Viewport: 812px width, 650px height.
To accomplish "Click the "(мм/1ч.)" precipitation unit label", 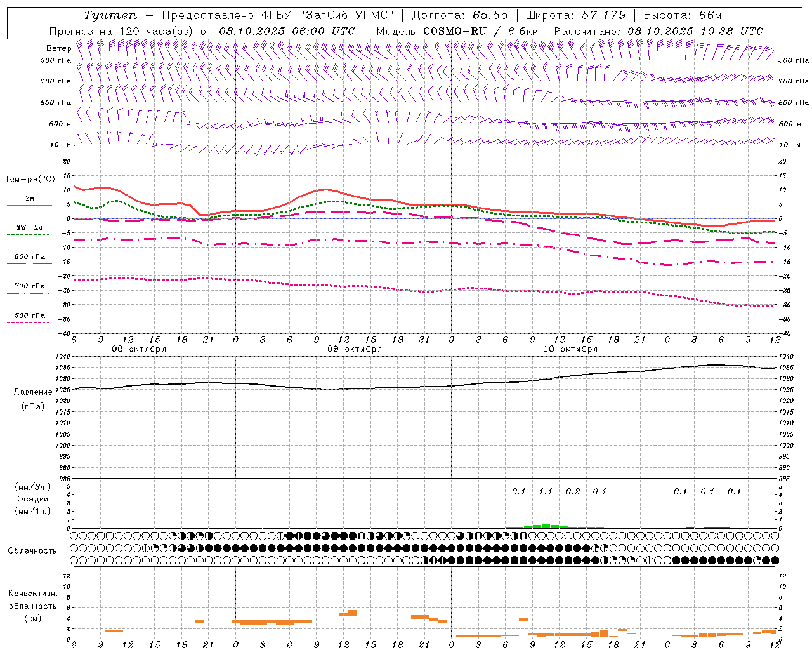I will (x=33, y=511).
